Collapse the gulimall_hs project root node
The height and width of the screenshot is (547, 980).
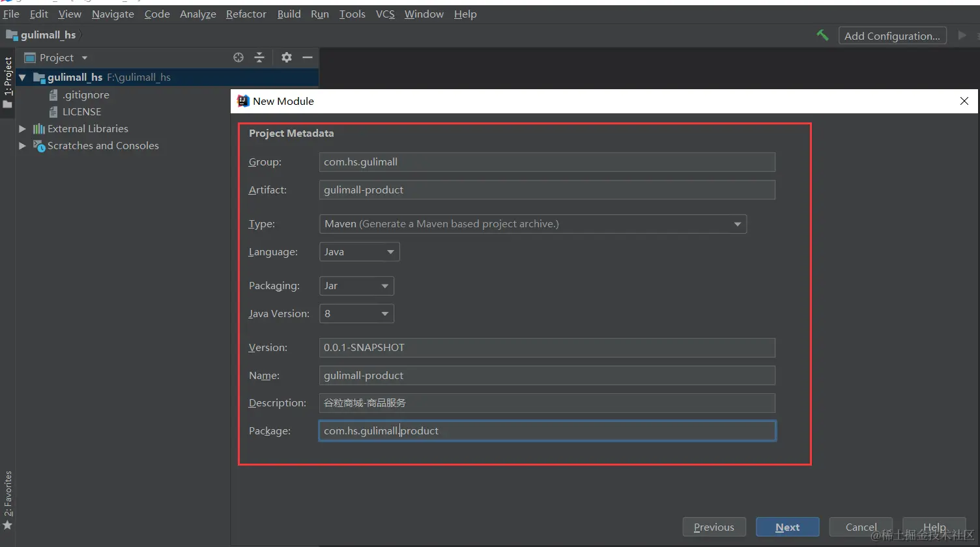22,77
